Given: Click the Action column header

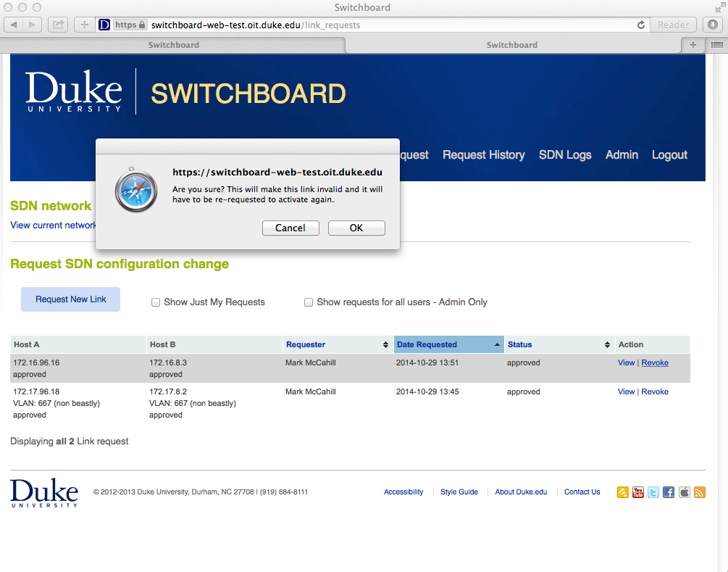Looking at the screenshot, I should click(653, 344).
